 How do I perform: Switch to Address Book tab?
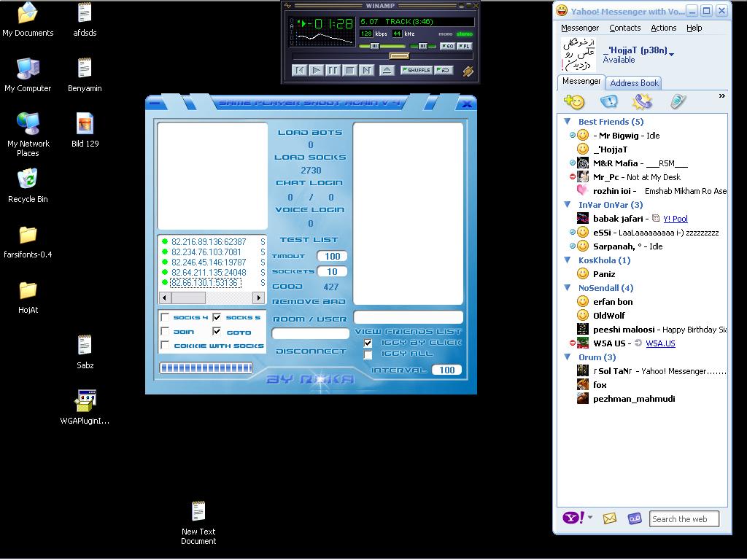634,83
